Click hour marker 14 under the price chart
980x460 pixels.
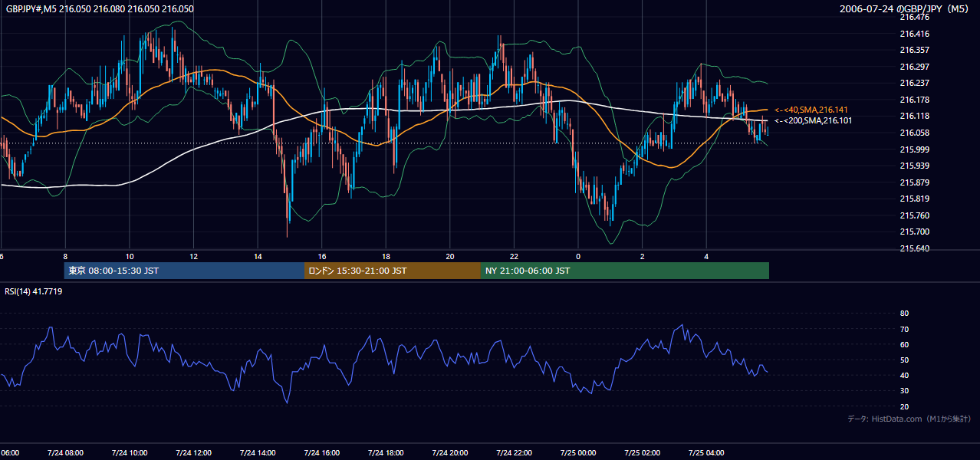(x=258, y=257)
